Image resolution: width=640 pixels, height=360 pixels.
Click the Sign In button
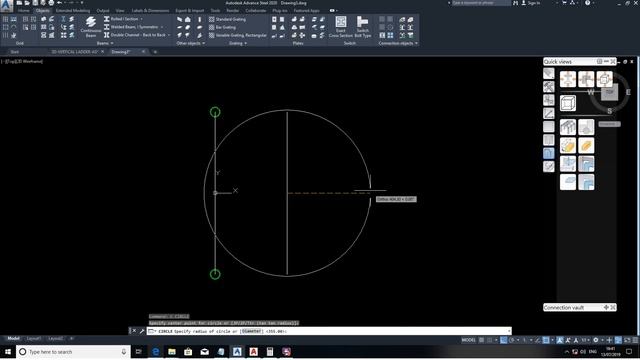[531, 3]
